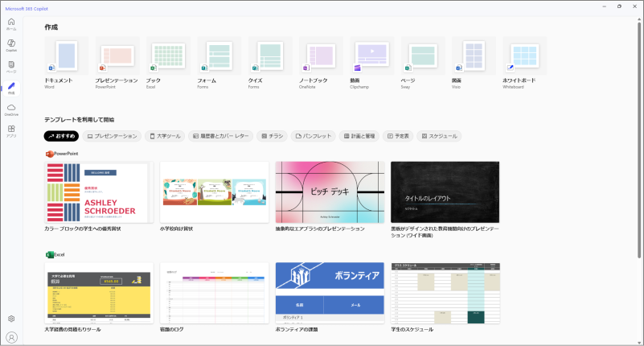Select the 履歴書とカバー レター filter
The height and width of the screenshot is (346, 644).
[220, 136]
